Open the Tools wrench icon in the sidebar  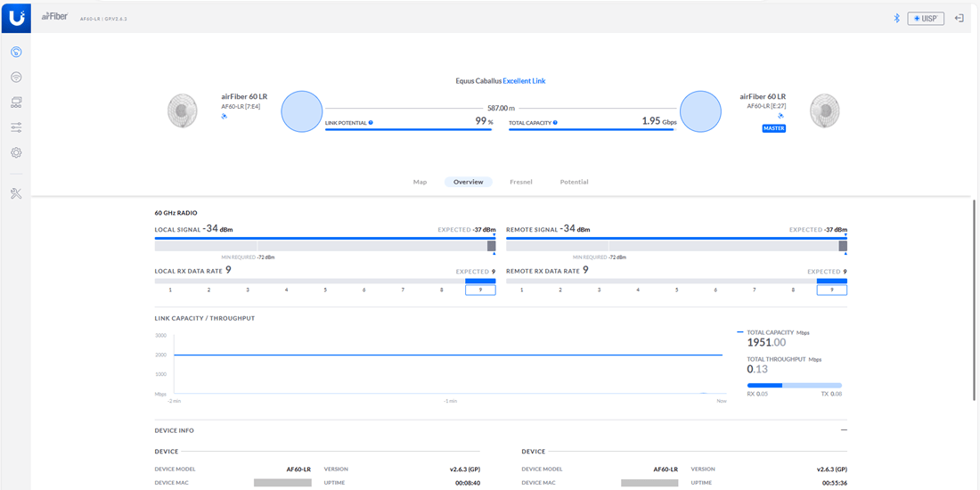(x=16, y=193)
